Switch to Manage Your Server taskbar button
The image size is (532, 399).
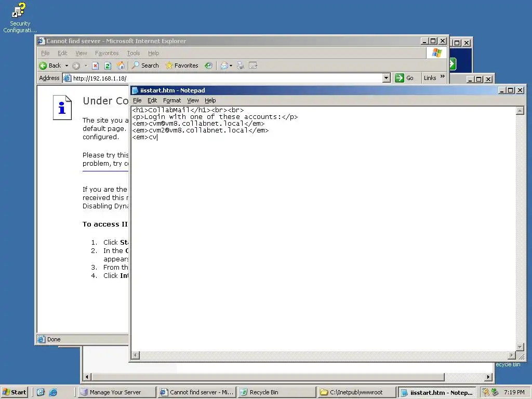(x=117, y=392)
